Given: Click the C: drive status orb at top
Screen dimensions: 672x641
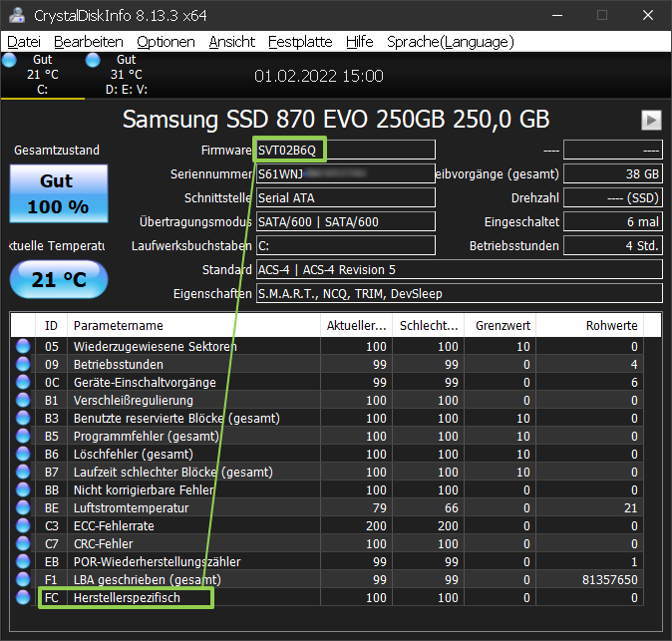Looking at the screenshot, I should (x=9, y=61).
